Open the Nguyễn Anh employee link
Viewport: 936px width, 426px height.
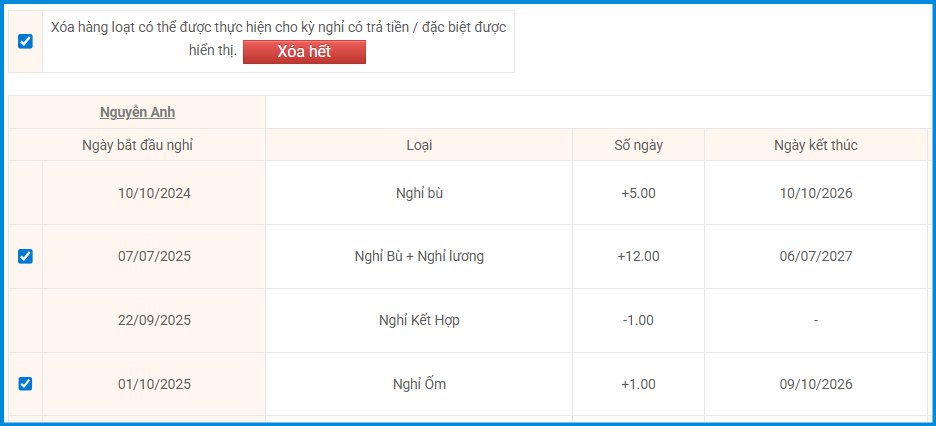(x=137, y=112)
